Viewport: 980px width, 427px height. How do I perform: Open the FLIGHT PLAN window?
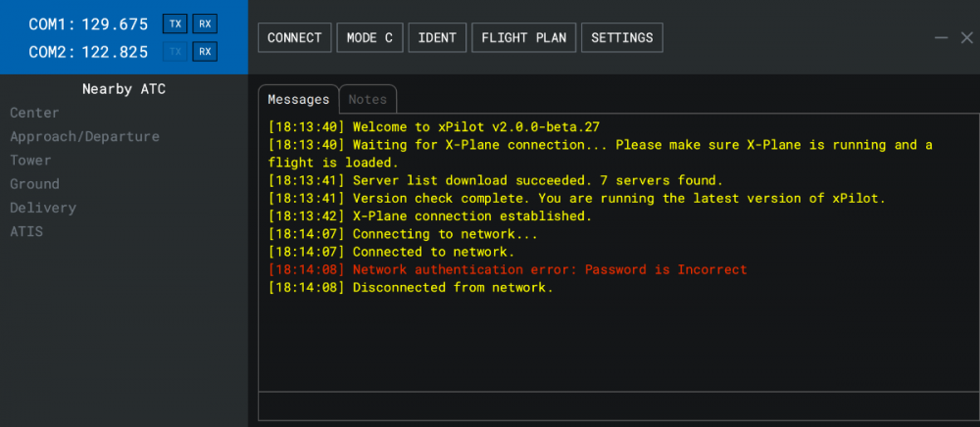pos(524,38)
